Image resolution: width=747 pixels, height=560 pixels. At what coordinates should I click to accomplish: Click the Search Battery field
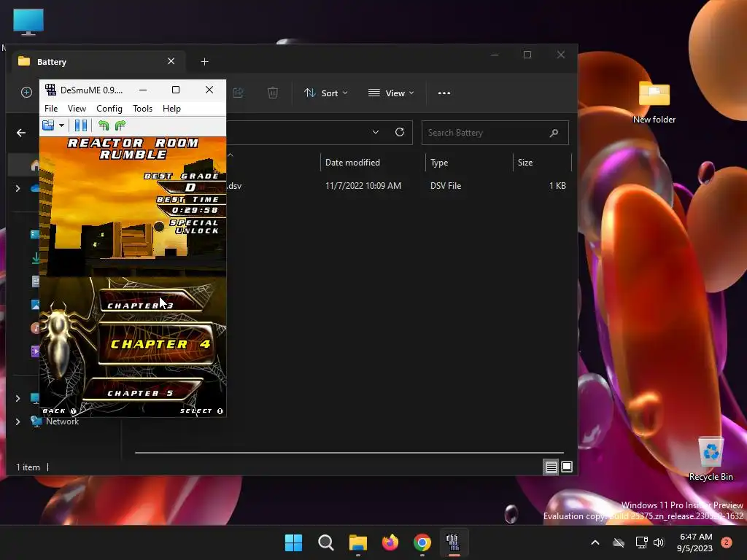point(495,133)
